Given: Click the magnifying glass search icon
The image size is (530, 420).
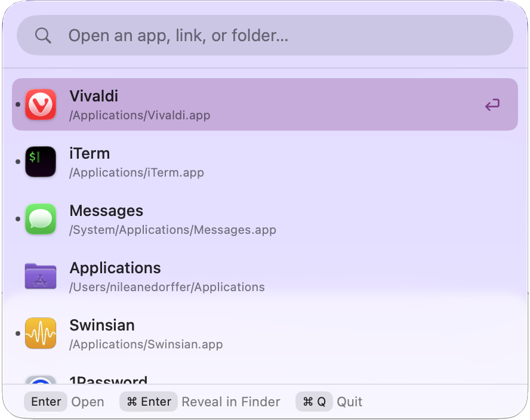Looking at the screenshot, I should (x=42, y=35).
